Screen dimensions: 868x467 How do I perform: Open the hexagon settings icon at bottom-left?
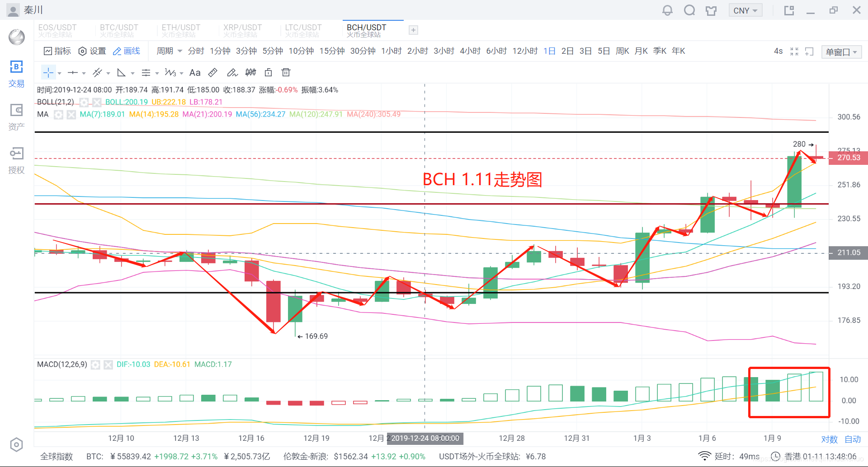[16, 444]
